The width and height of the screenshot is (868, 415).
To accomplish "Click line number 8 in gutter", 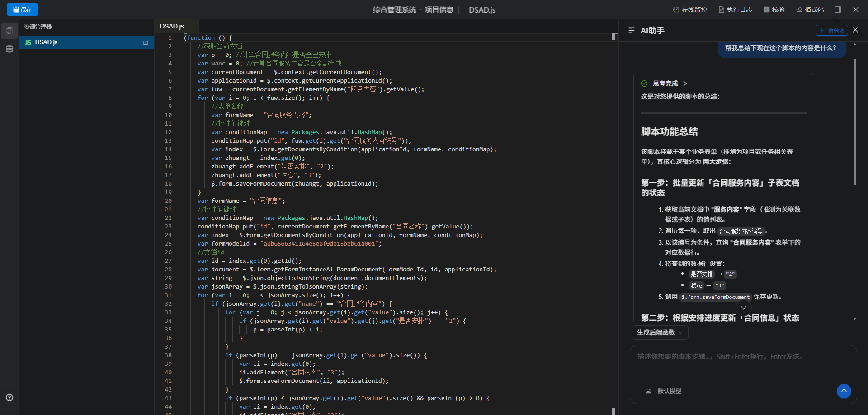I will (x=170, y=98).
